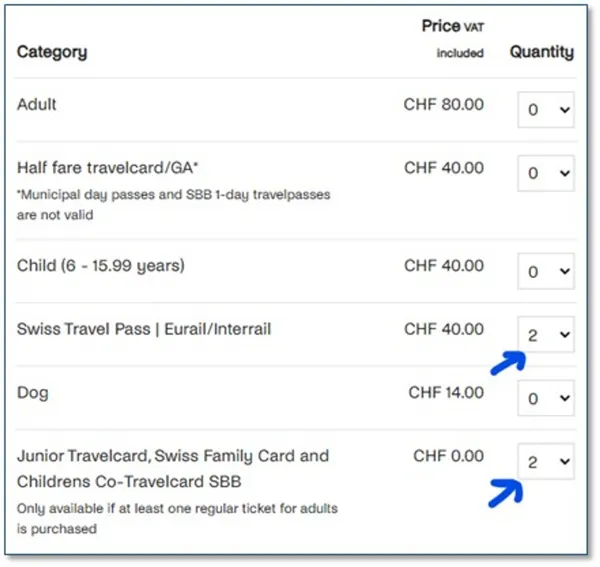Click the CHF 14.00 Dog price
This screenshot has height=567, width=600.
point(446,392)
